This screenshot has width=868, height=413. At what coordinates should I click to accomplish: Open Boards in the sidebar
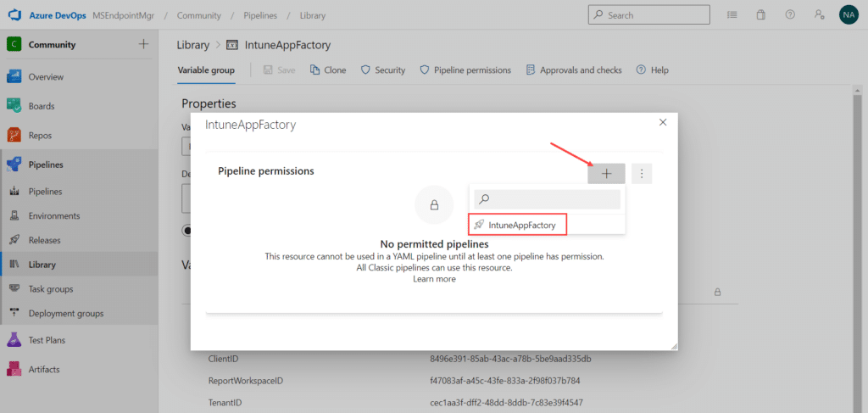[42, 106]
